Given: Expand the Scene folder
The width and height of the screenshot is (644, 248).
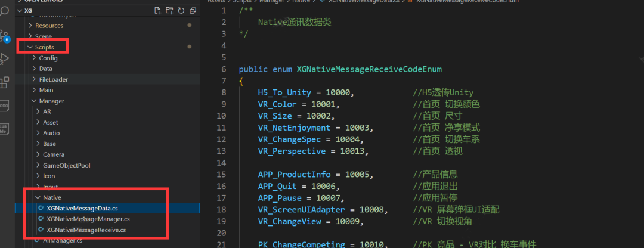Looking at the screenshot, I should (107, 36).
